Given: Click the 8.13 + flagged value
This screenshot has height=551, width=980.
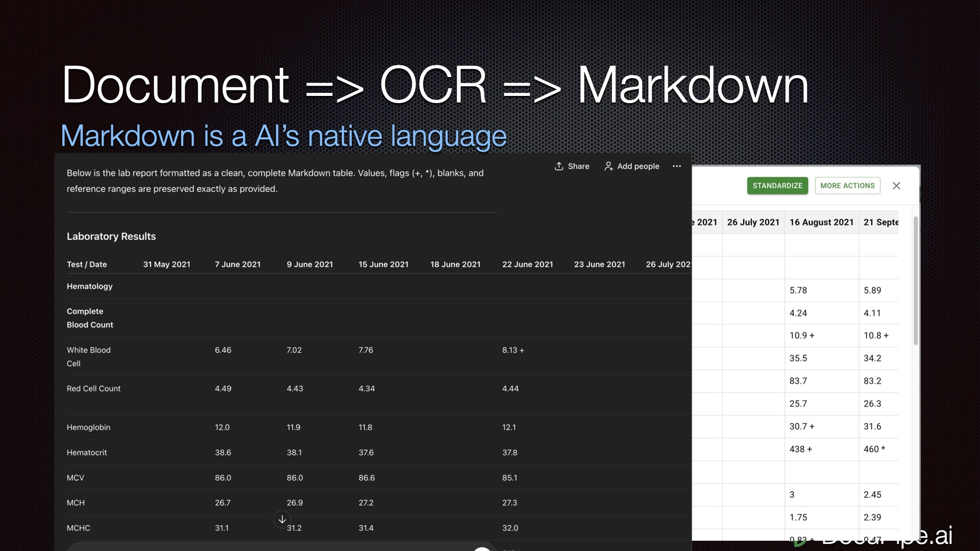Looking at the screenshot, I should pos(513,350).
